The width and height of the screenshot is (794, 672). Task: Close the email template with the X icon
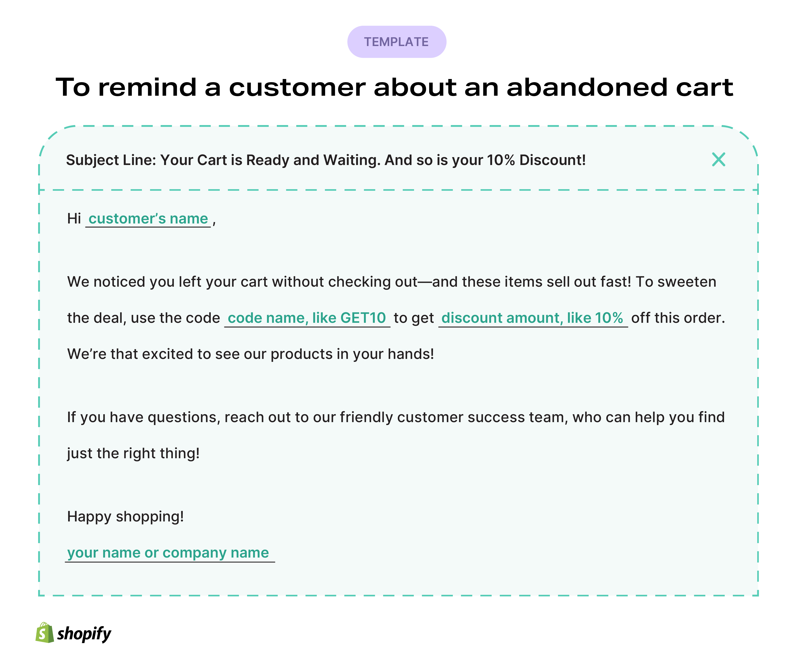(x=718, y=160)
